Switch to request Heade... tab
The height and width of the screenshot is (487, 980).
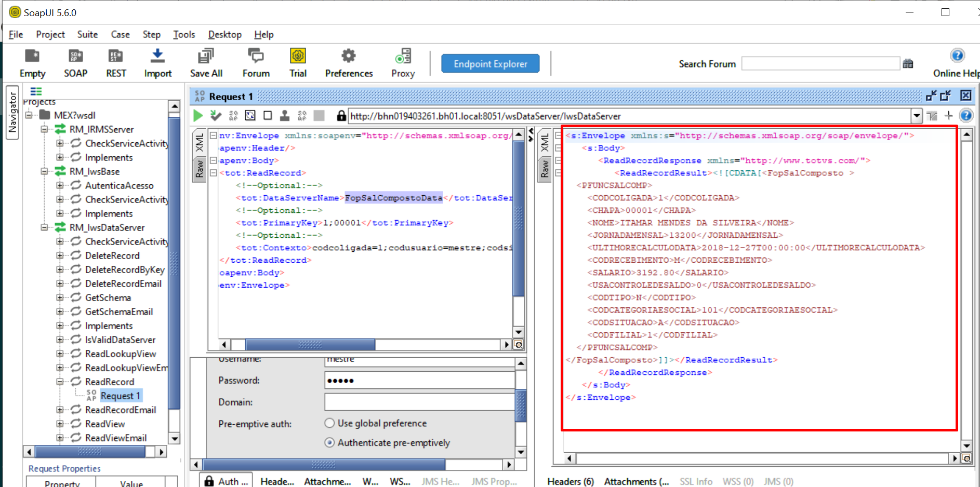click(x=277, y=481)
